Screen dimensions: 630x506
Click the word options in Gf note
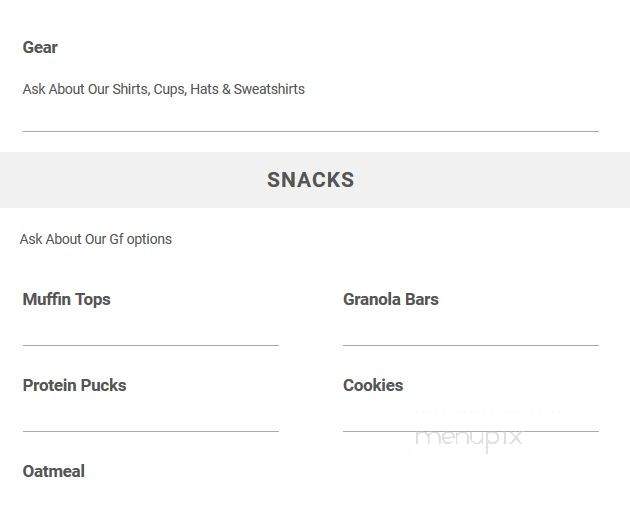149,240
